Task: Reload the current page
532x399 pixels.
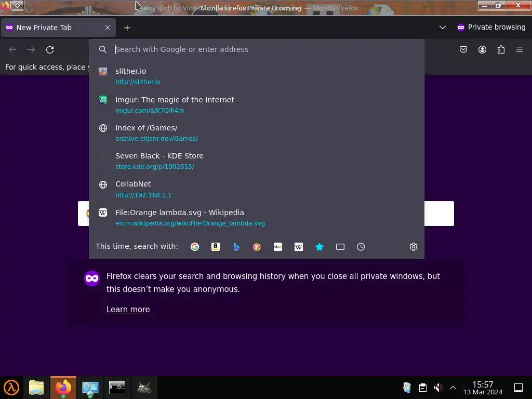Action: point(50,50)
